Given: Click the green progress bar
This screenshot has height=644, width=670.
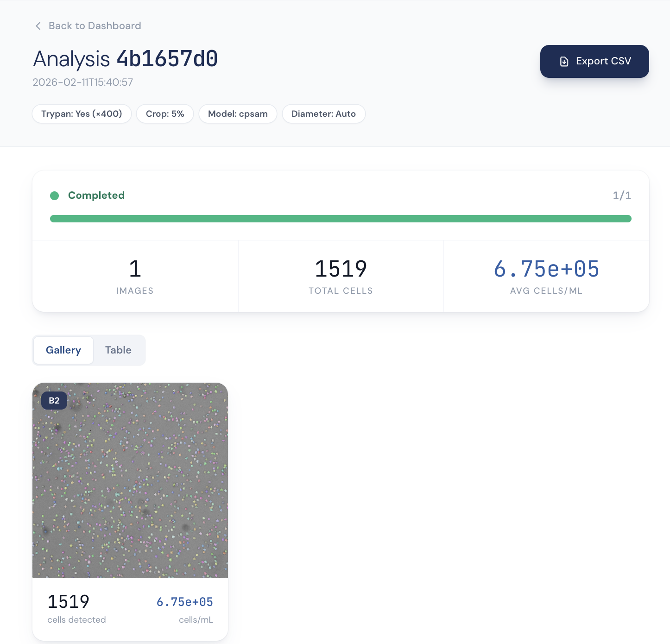Looking at the screenshot, I should tap(341, 218).
